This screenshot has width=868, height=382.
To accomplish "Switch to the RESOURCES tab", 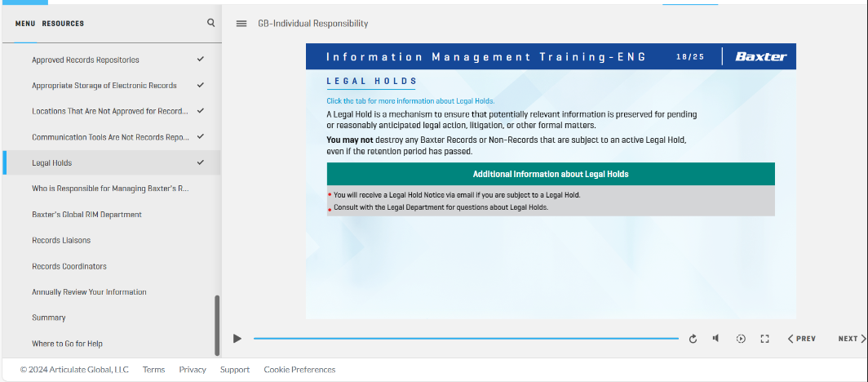I will [63, 24].
